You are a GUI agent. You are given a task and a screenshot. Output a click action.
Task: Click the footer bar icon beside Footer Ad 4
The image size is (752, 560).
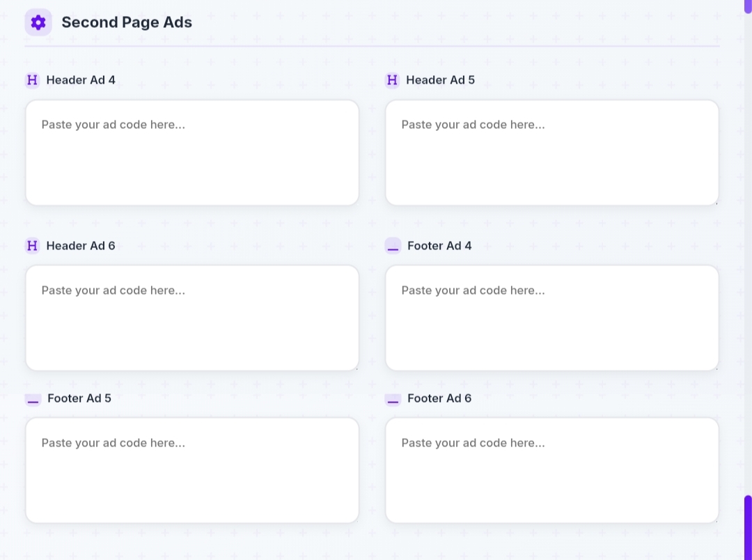393,246
